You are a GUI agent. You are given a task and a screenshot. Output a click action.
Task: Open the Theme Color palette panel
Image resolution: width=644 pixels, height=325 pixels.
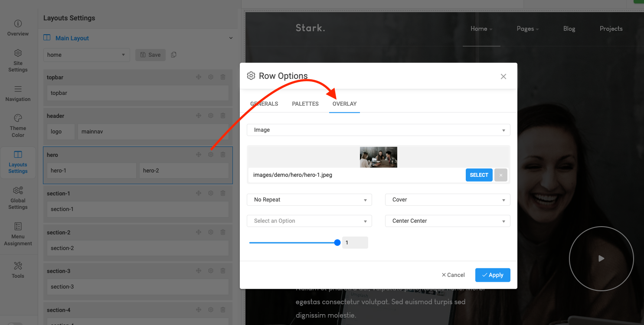[18, 126]
